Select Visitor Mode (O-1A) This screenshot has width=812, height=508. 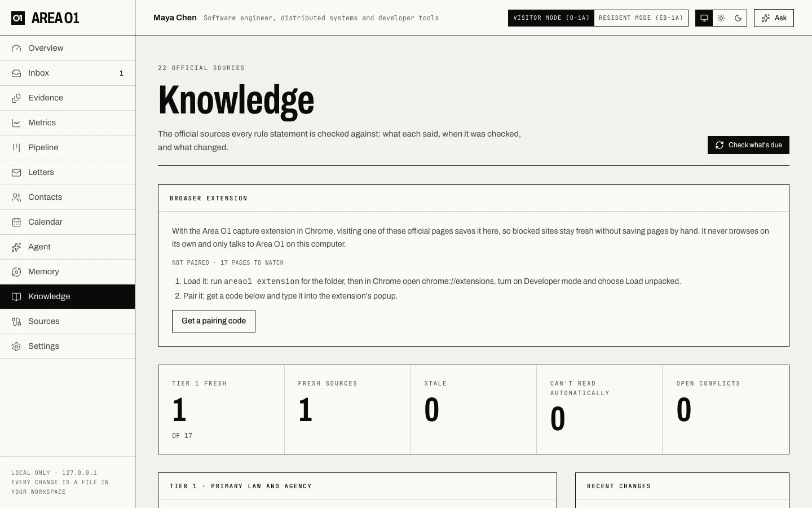point(551,18)
